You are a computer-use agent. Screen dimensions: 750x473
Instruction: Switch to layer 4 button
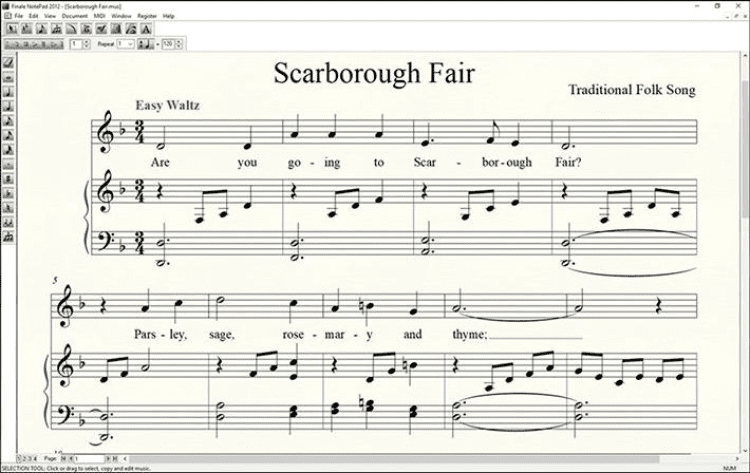[x=35, y=459]
